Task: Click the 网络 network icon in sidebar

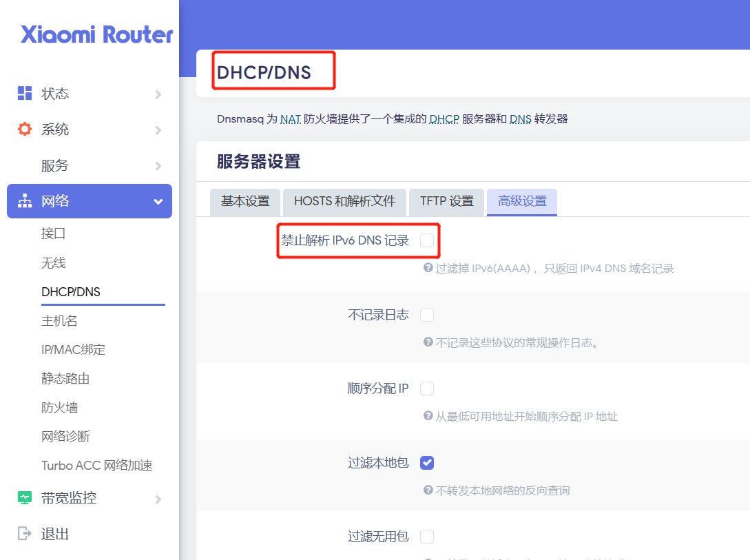Action: 24,201
